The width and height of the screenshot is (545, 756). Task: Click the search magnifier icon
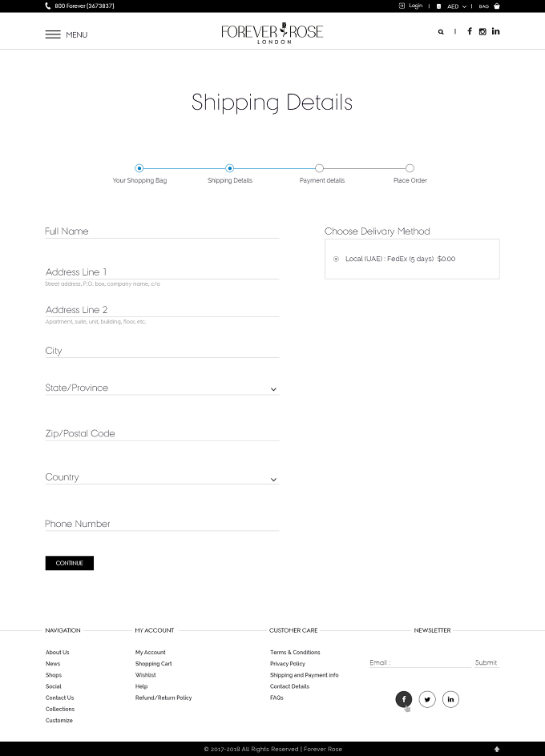(441, 32)
